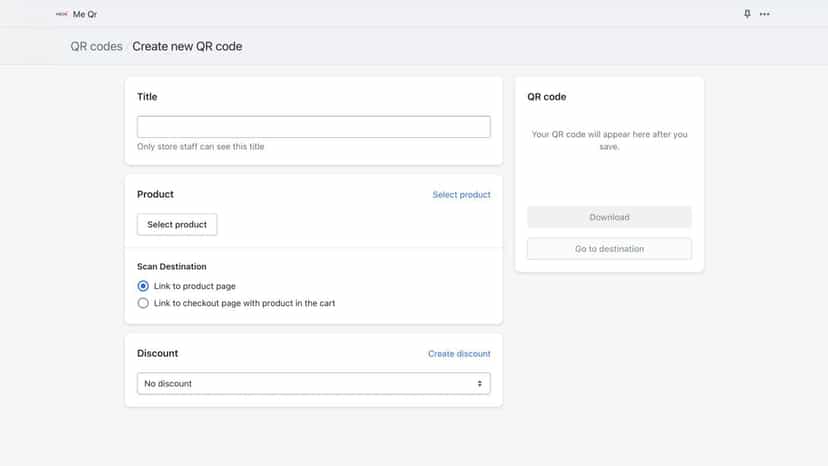Click the Create new QR code heading
Viewport: 828px width, 466px height.
tap(187, 46)
